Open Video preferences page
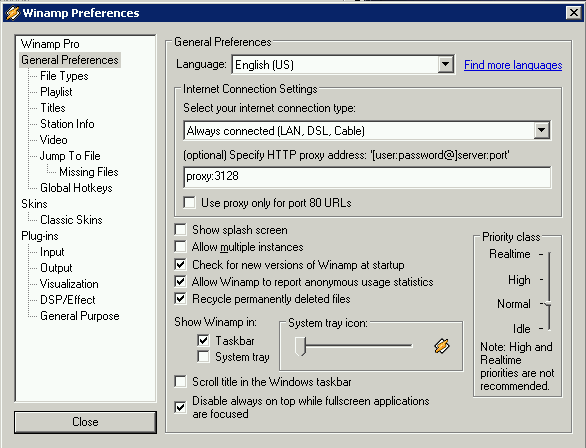The height and width of the screenshot is (448, 586). (x=54, y=140)
